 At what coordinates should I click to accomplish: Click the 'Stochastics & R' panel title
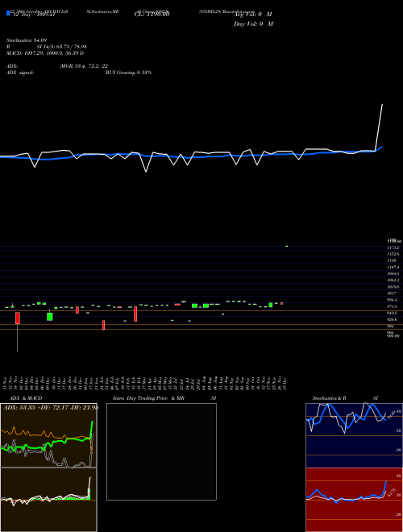point(329,398)
